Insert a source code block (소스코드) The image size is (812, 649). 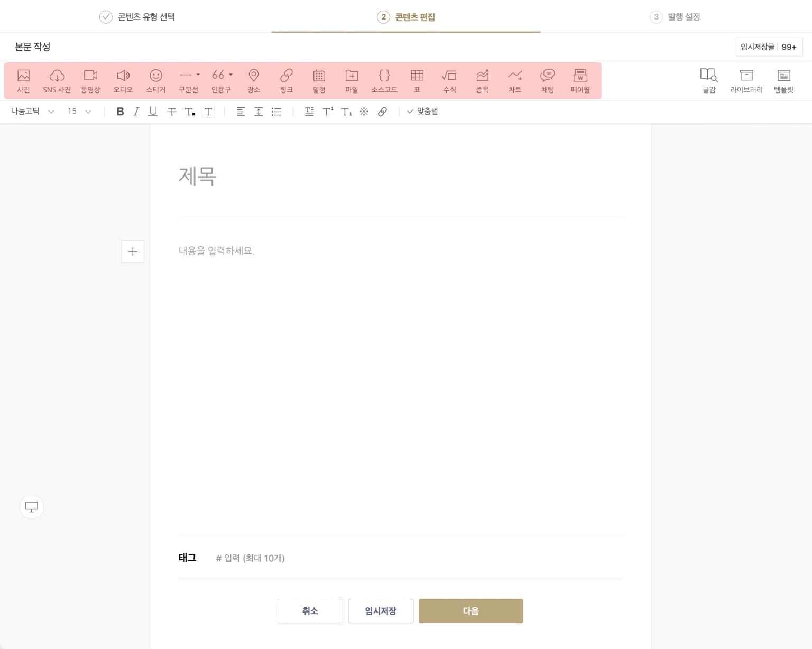tap(384, 81)
